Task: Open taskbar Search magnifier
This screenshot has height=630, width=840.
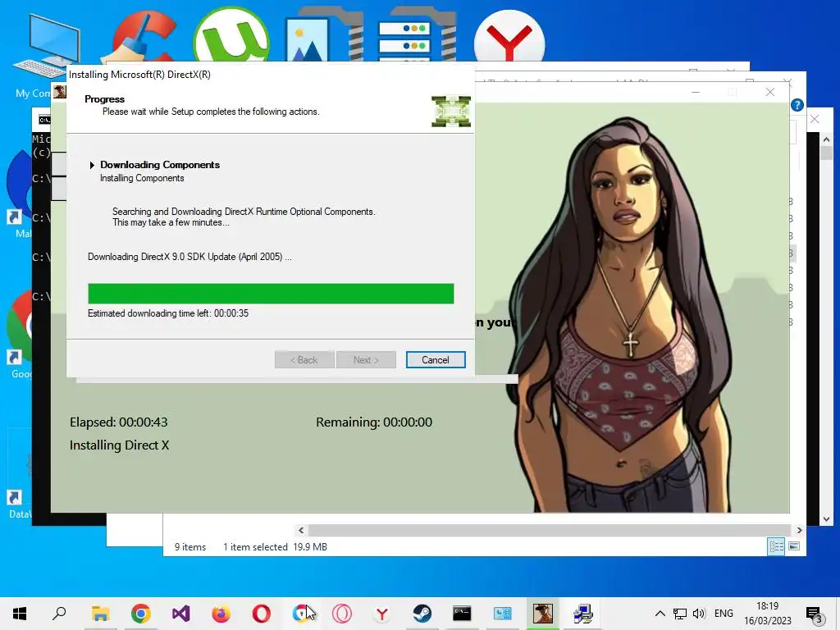Action: point(59,614)
